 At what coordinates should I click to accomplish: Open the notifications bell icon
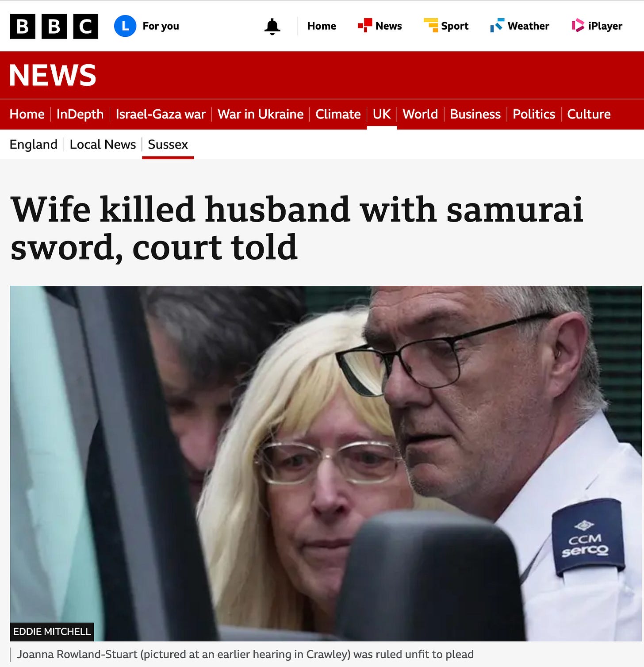coord(272,27)
